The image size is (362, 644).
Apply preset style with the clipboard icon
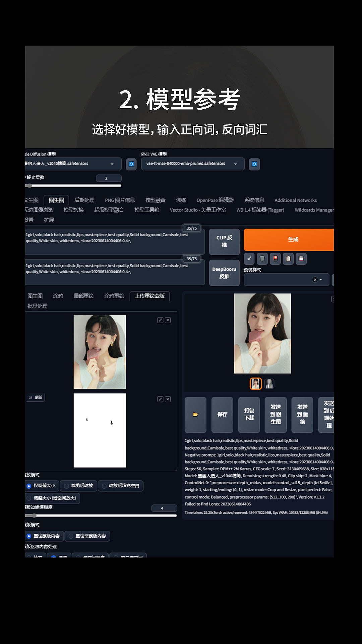(x=288, y=259)
